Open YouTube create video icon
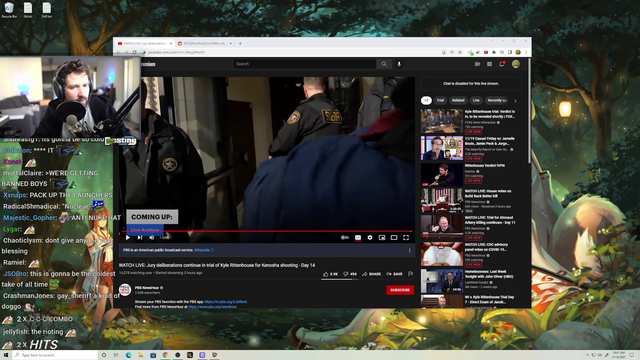640x360 pixels. coord(477,64)
